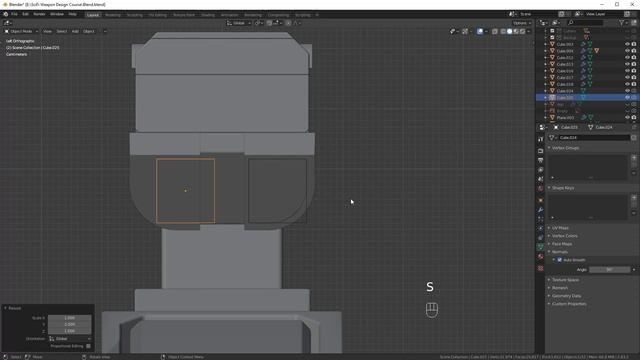The image size is (640, 360).
Task: Open the File menu
Action: (14, 14)
